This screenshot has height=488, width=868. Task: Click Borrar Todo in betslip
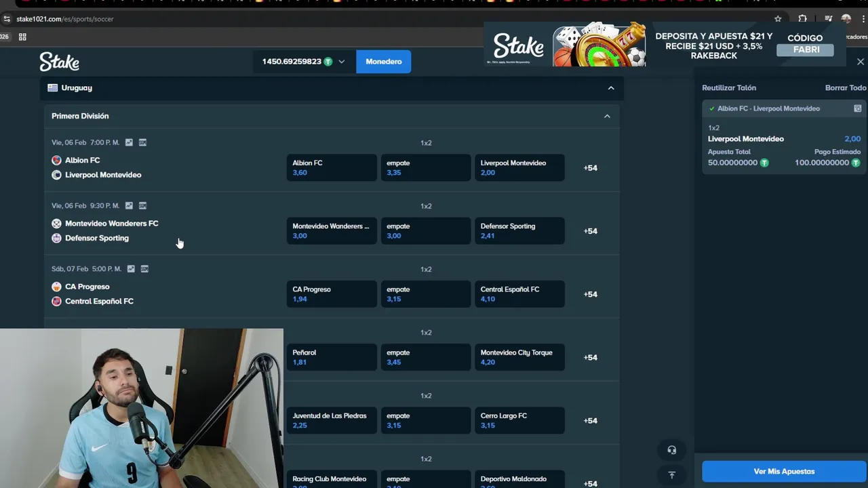pyautogui.click(x=846, y=87)
